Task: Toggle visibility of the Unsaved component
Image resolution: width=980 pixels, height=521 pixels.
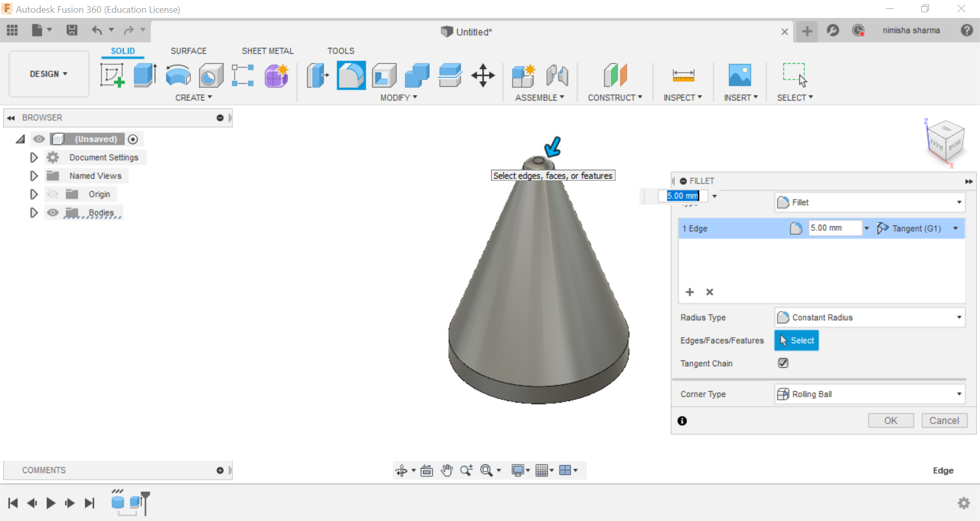Action: click(x=39, y=139)
